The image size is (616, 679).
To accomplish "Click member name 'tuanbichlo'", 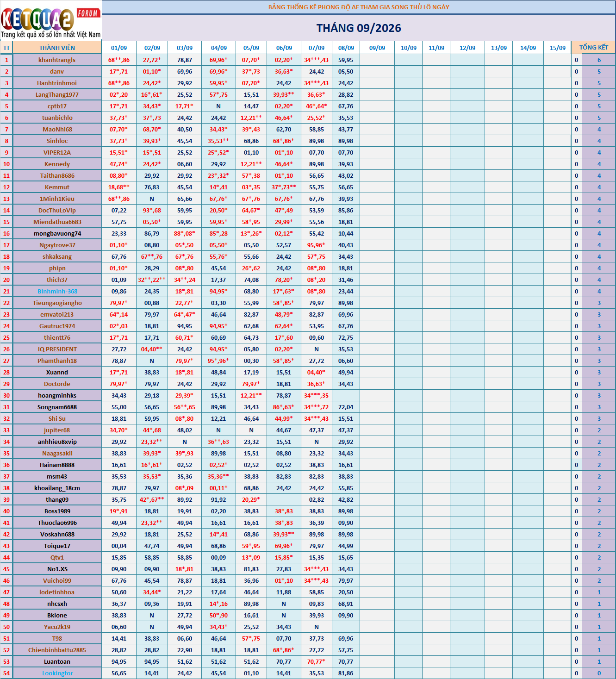I will (x=57, y=118).
